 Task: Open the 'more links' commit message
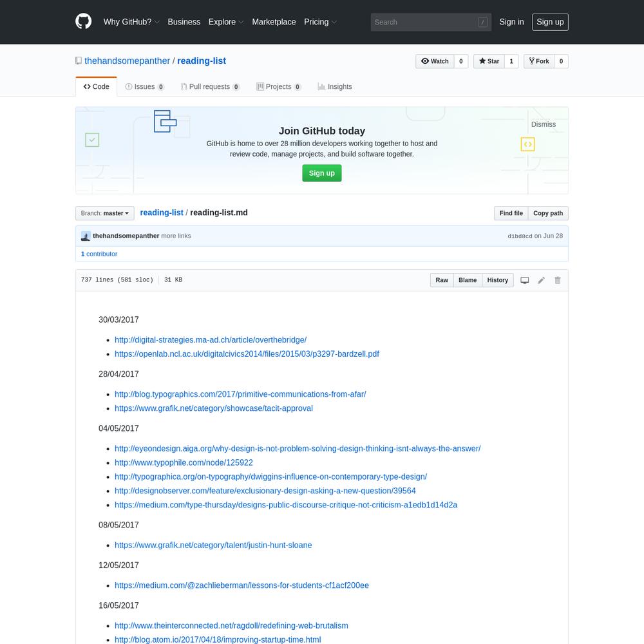[176, 236]
